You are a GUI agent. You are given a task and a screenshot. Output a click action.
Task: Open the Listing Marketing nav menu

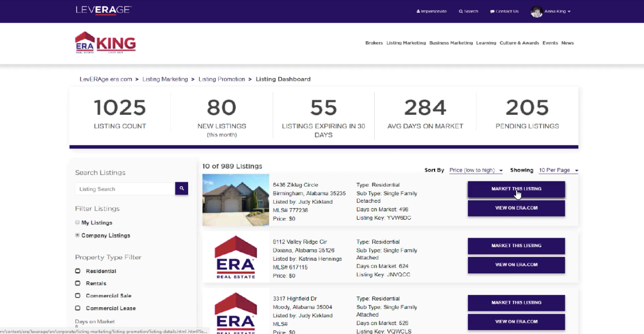click(x=406, y=43)
